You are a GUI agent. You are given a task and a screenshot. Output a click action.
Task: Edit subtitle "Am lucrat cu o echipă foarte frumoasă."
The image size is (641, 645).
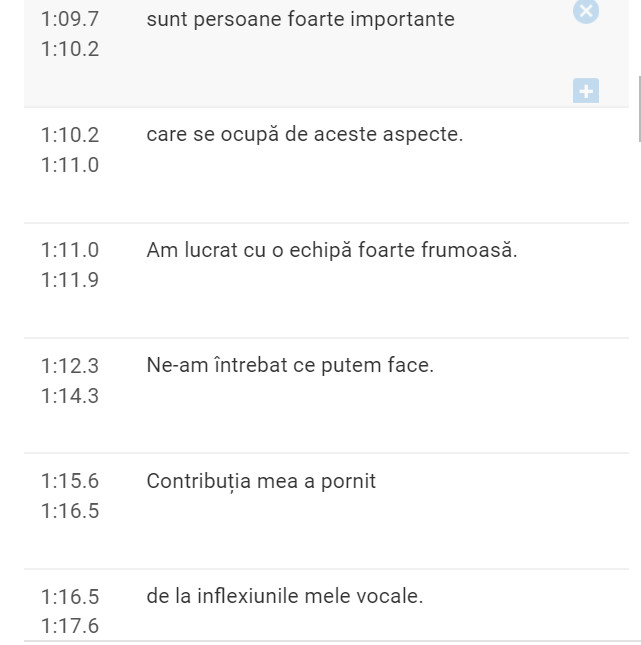(x=331, y=250)
